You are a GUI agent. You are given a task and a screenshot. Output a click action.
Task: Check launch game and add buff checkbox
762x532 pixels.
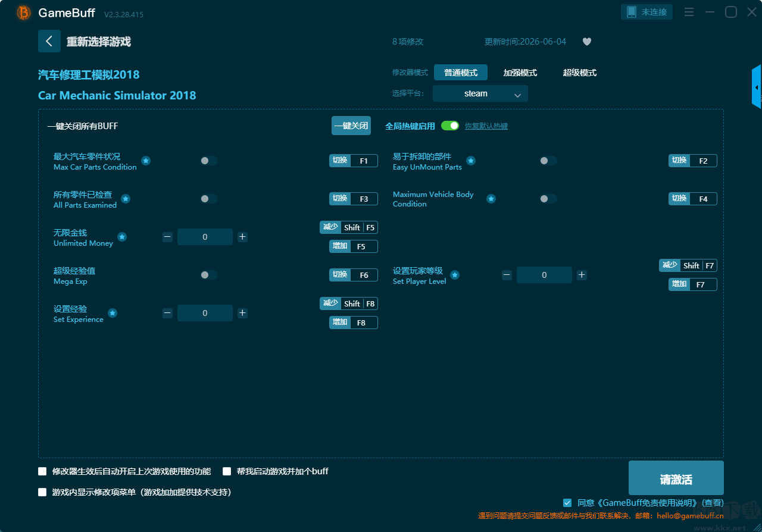(x=227, y=471)
